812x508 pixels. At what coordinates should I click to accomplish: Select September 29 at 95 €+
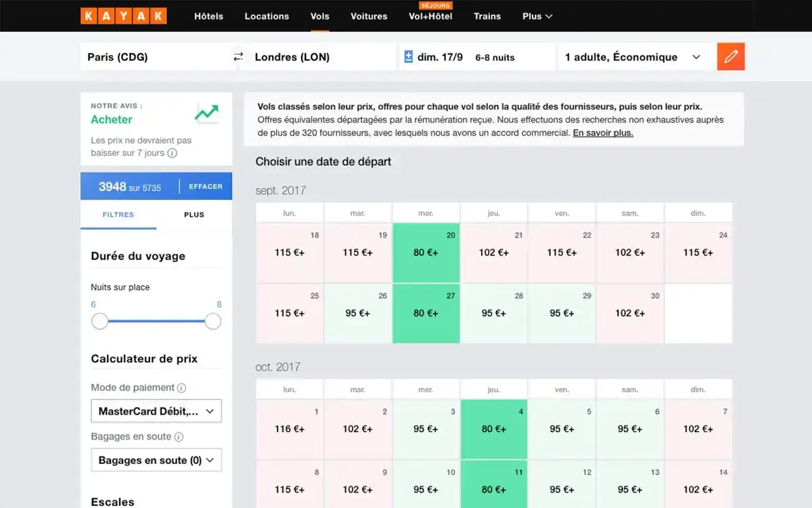[x=562, y=313]
